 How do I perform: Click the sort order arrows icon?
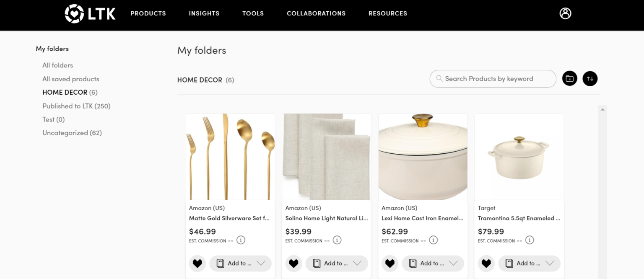590,78
